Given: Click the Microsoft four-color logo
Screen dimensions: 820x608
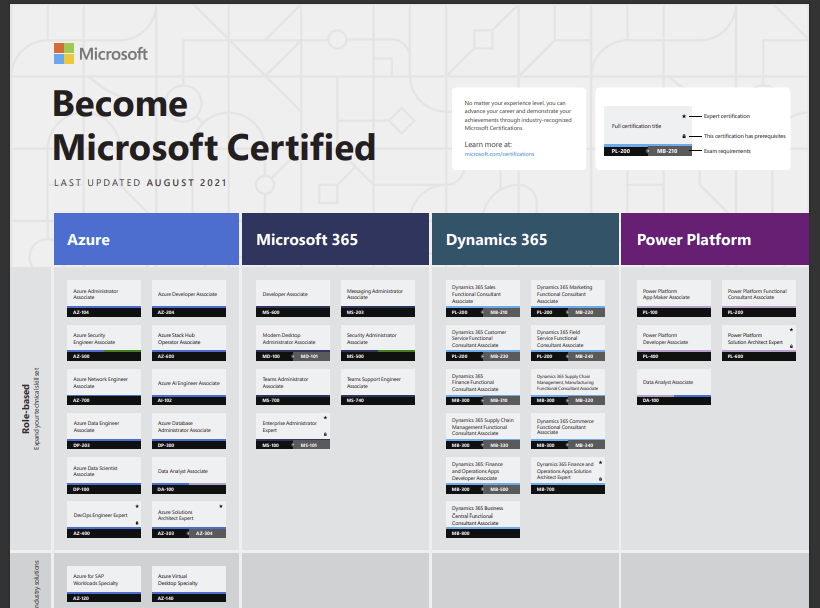Looking at the screenshot, I should [x=64, y=53].
